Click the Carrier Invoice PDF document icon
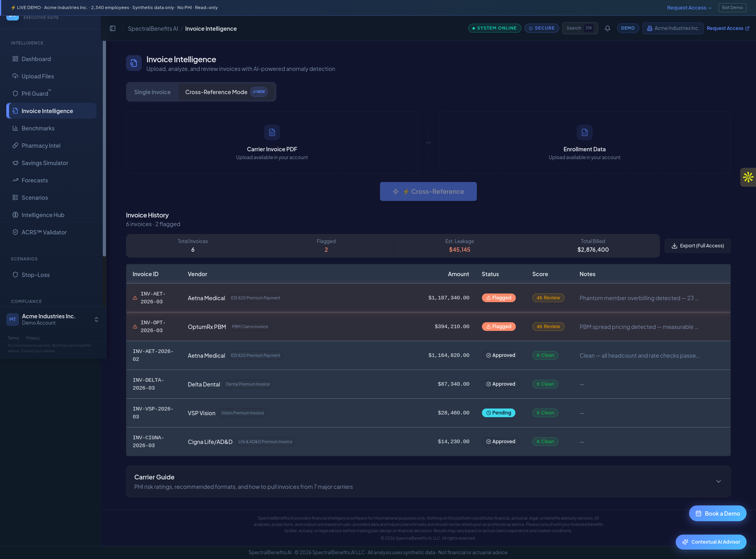 (x=272, y=132)
